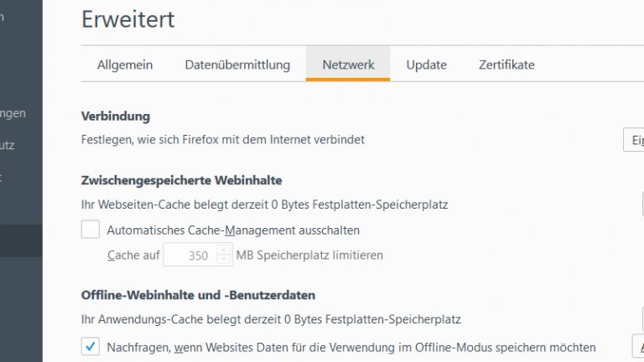Click the cut-off button in the Verbindung row

pos(634,140)
